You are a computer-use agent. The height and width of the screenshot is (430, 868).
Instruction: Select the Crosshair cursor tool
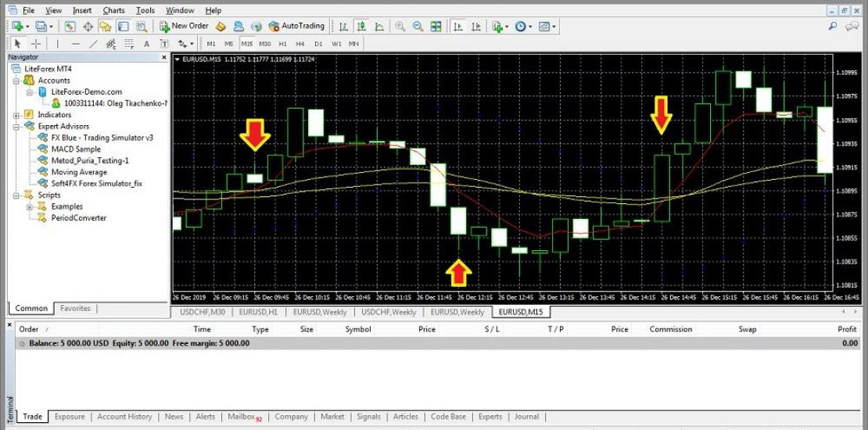click(36, 44)
